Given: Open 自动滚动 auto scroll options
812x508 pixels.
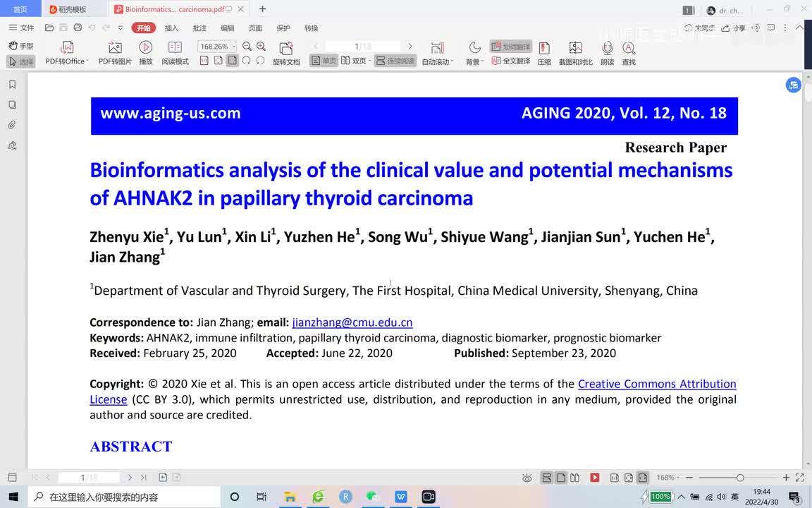Looking at the screenshot, I should (x=438, y=53).
